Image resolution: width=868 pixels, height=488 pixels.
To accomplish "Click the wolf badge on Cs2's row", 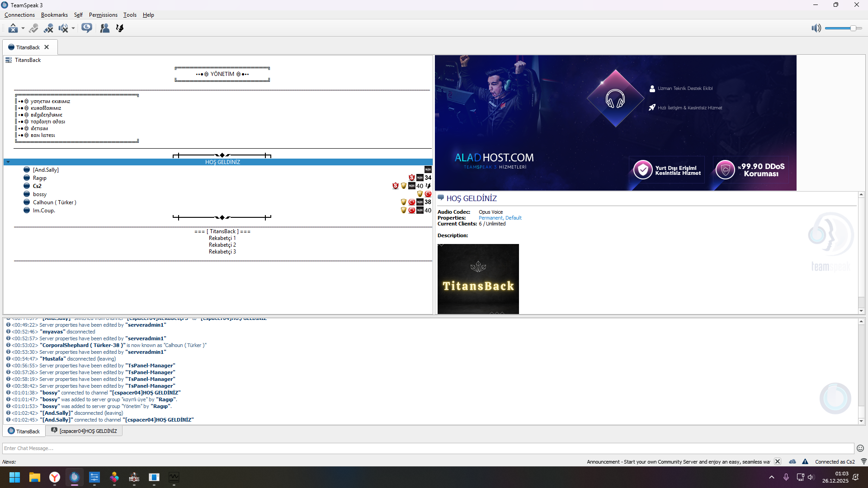I will point(428,186).
